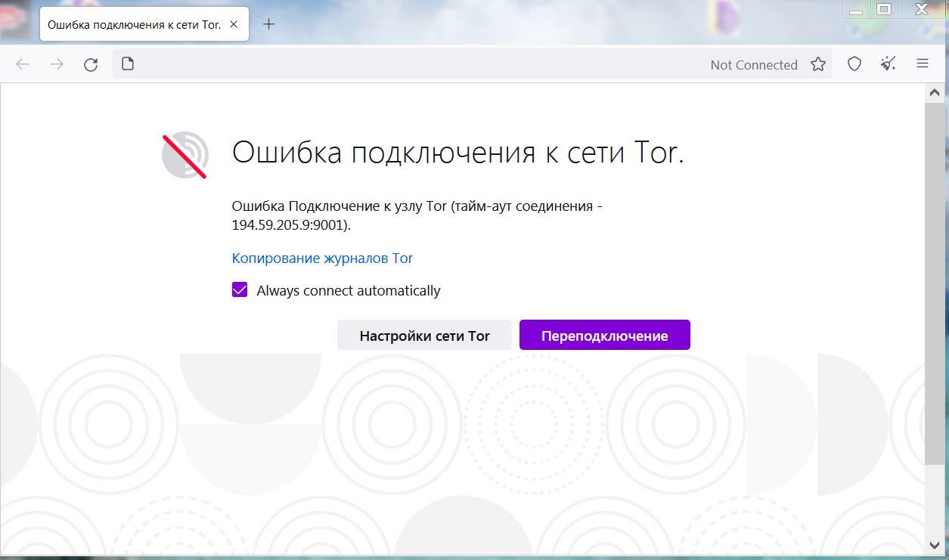Click the page identity icon in address bar
Image resolution: width=949 pixels, height=560 pixels.
click(x=128, y=64)
